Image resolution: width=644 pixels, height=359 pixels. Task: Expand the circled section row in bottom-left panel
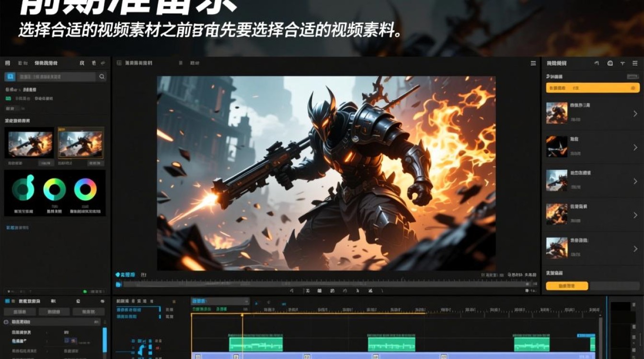pos(53,322)
